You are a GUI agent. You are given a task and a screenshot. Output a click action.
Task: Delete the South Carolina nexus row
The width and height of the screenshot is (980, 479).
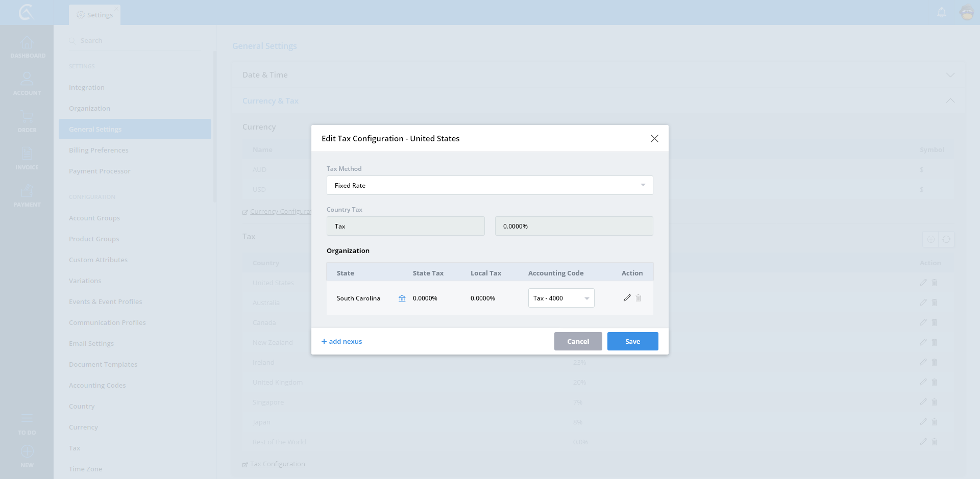point(638,298)
